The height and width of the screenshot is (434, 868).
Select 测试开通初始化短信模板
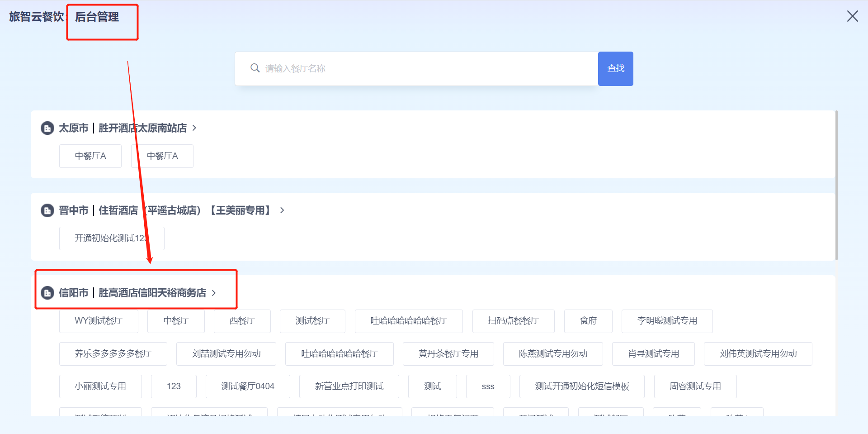pos(582,386)
